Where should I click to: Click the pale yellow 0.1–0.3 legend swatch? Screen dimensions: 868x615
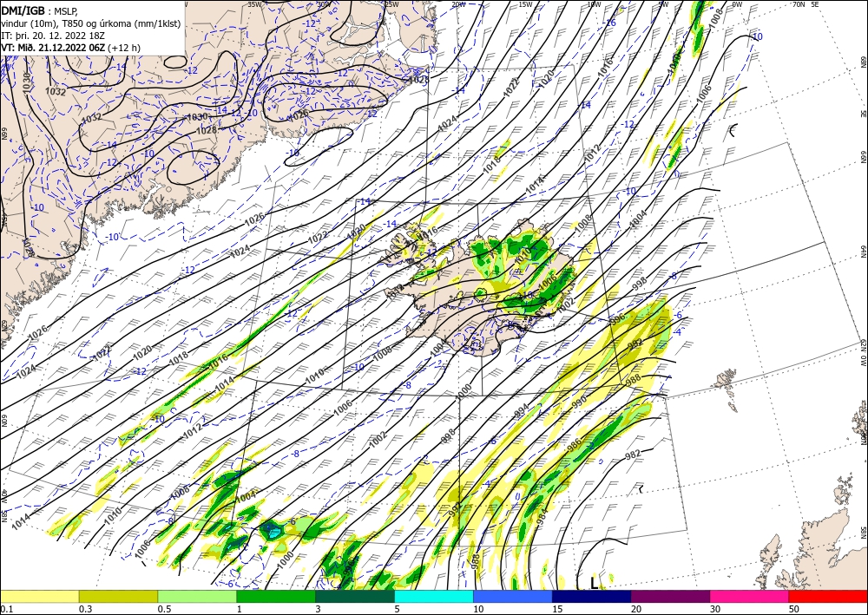40,596
